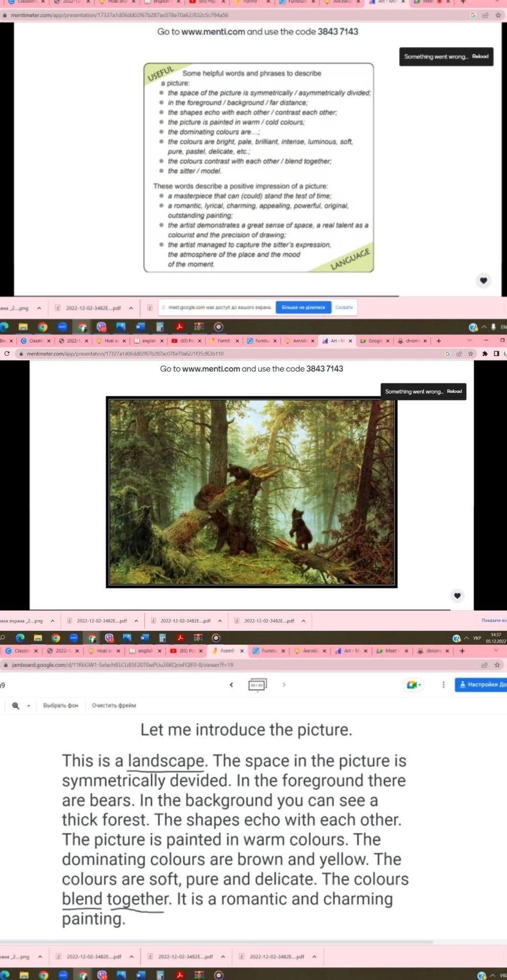This screenshot has width=507, height=980.
Task: Expand the zoom dropdown arrow in Jamboard
Action: point(29,705)
